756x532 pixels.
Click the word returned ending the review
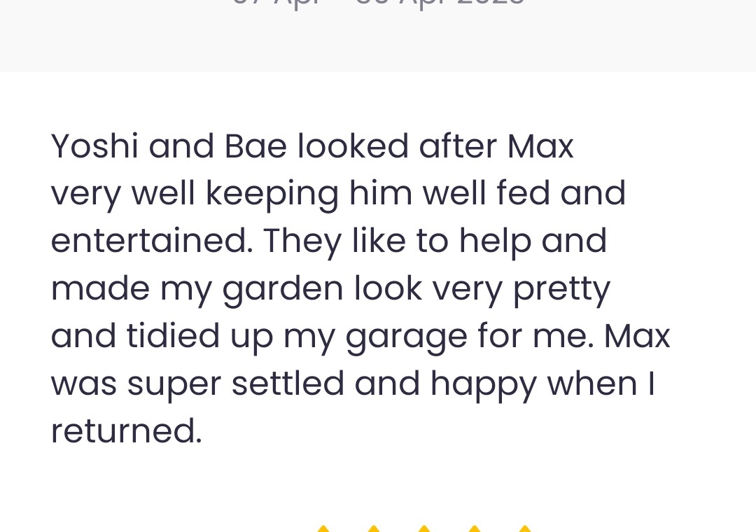pos(126,430)
